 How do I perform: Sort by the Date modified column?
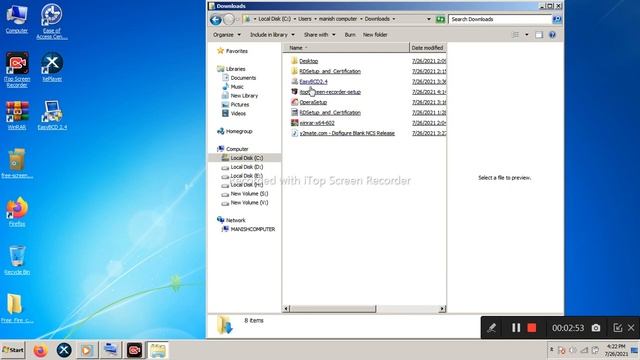point(428,48)
